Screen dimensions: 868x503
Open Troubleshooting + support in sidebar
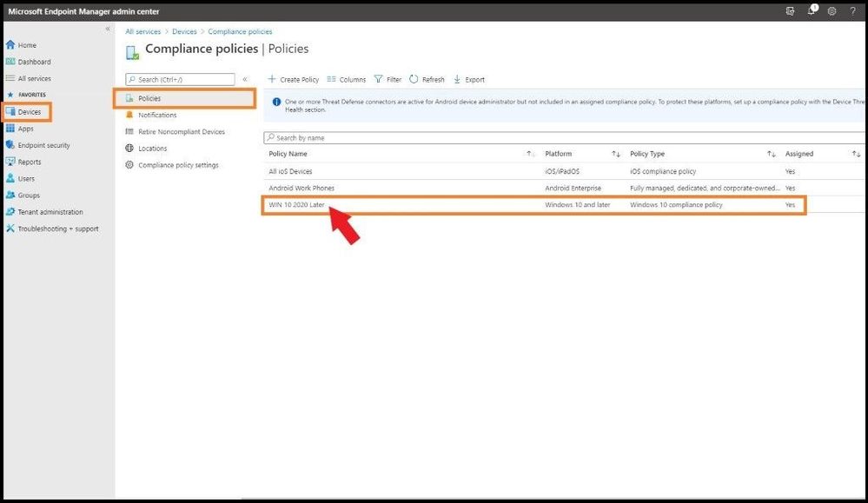(52, 228)
